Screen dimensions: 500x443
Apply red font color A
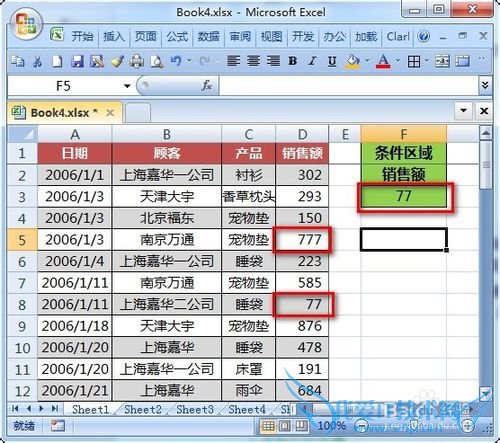click(383, 61)
